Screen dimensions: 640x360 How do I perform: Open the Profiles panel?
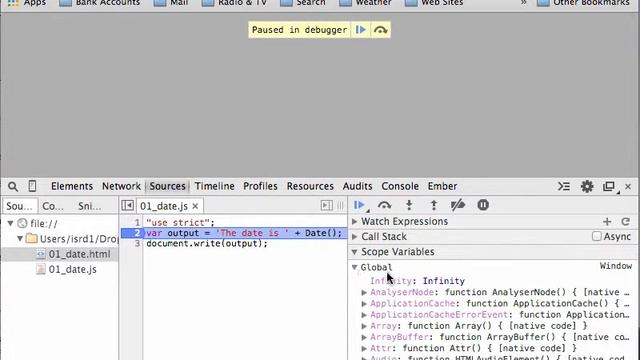(x=260, y=186)
